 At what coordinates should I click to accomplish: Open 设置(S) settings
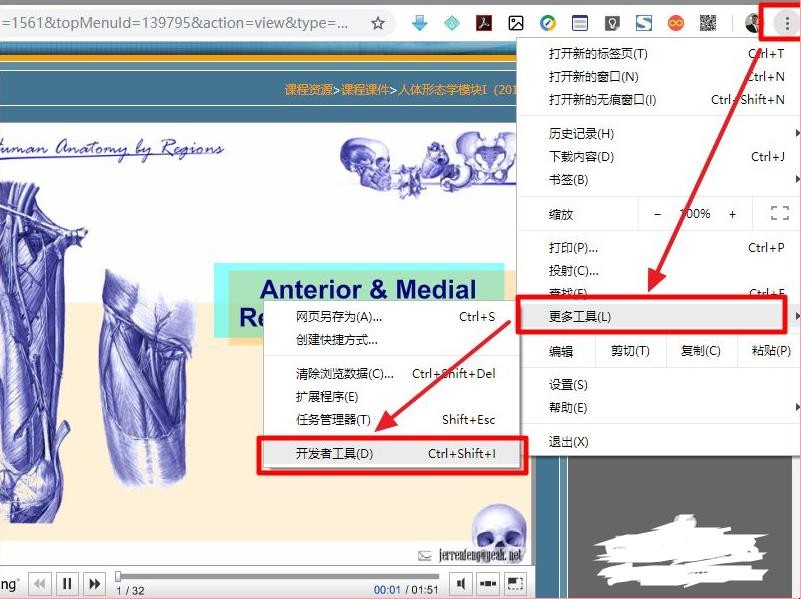click(x=658, y=385)
